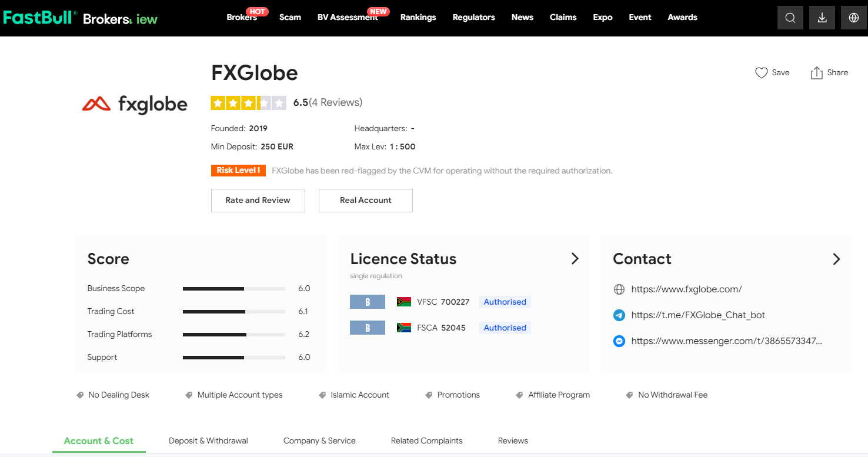868x457 pixels.
Task: Click the B badge in VFSC row
Action: click(368, 302)
